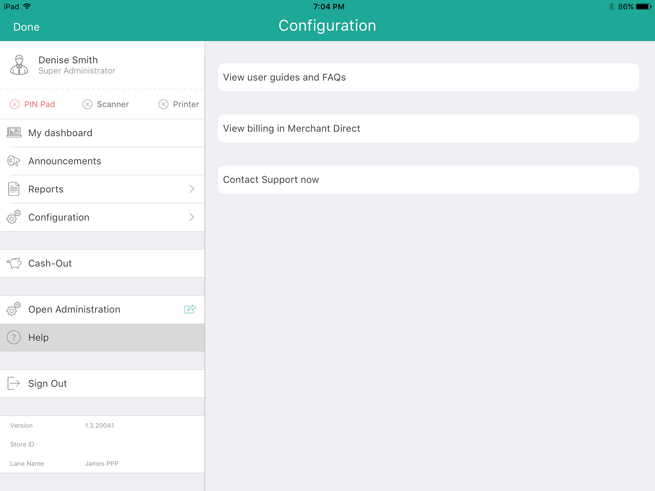Image resolution: width=655 pixels, height=491 pixels.
Task: Click the version number 1.3.20041
Action: (99, 425)
